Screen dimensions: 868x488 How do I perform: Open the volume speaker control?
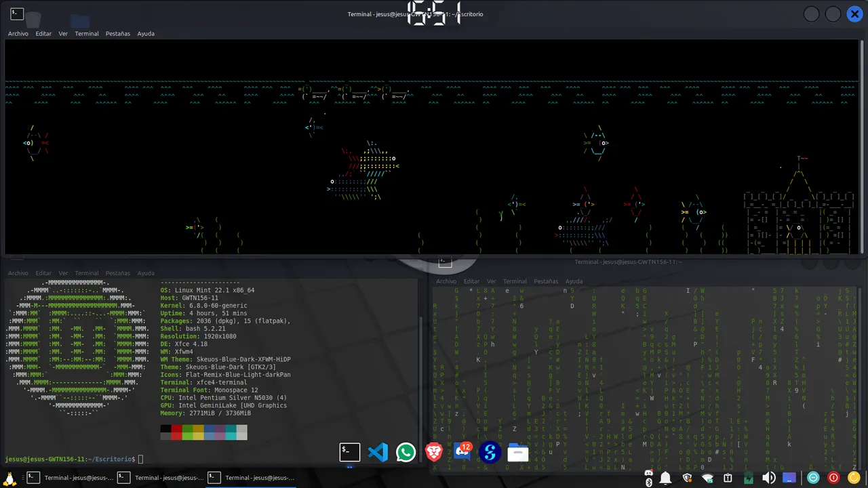click(768, 479)
